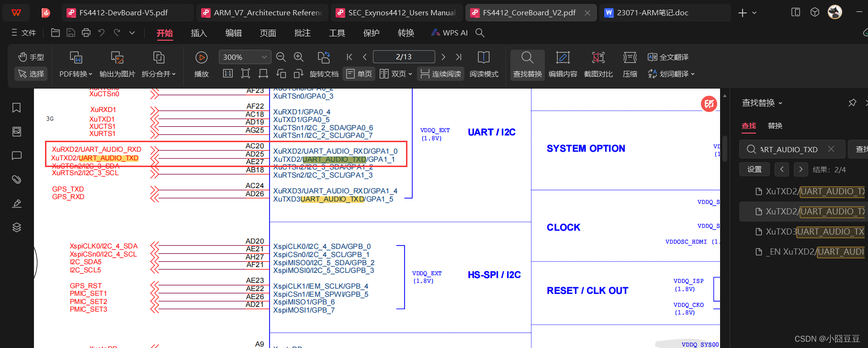
Task: Fit the whole page in window
Action: 246,74
